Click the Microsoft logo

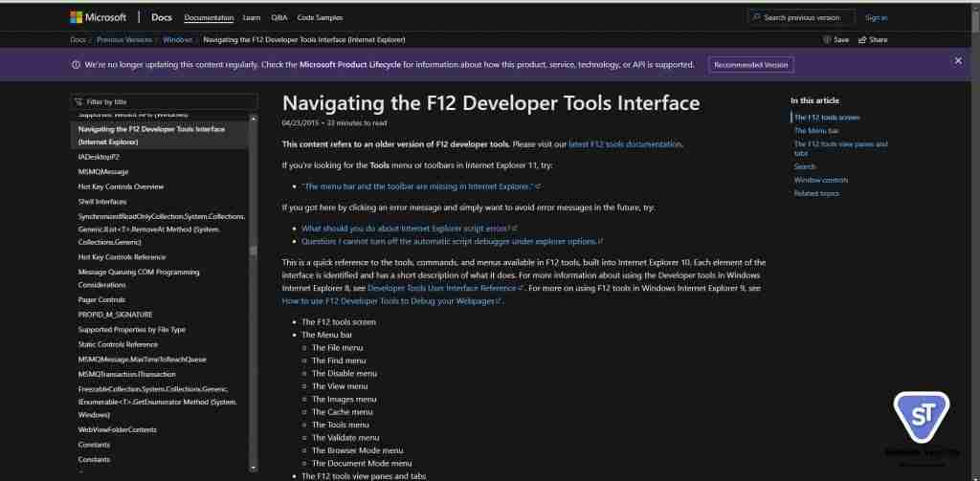pyautogui.click(x=99, y=17)
